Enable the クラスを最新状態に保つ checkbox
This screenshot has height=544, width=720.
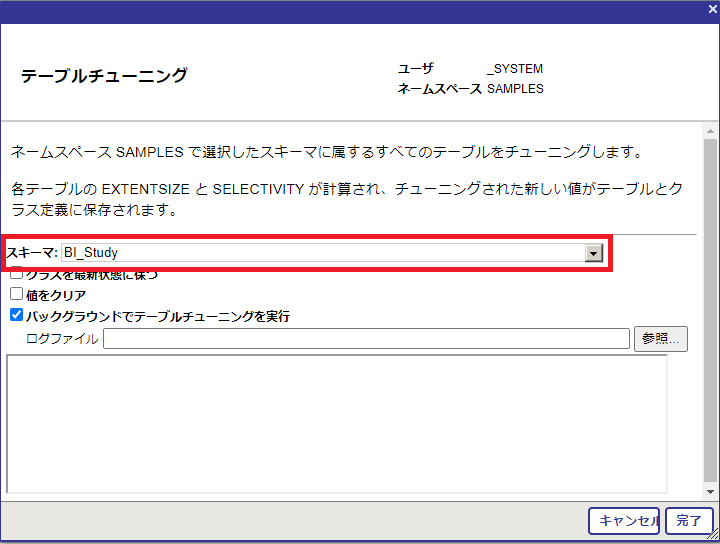(16, 275)
